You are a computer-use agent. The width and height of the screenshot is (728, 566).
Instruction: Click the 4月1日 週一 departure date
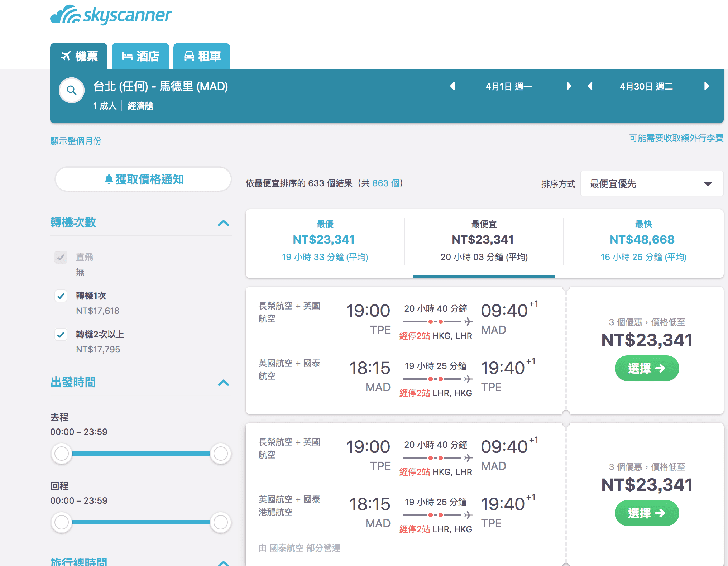coord(509,86)
